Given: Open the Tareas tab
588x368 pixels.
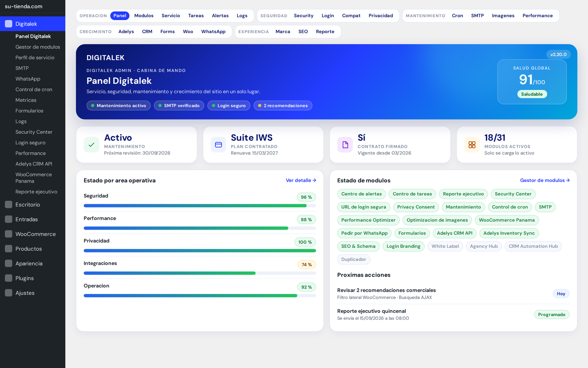Looking at the screenshot, I should tap(196, 16).
